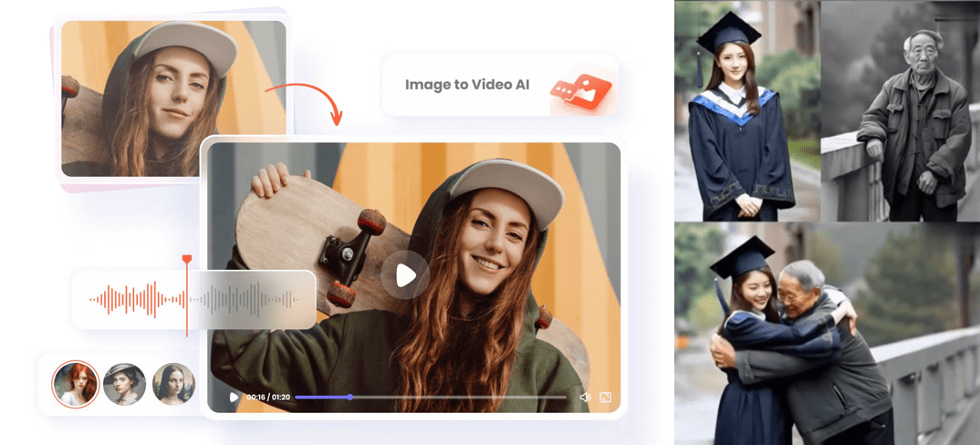The height and width of the screenshot is (445, 980).
Task: Click the 00:16 / 01:20 timestamp
Action: [268, 398]
